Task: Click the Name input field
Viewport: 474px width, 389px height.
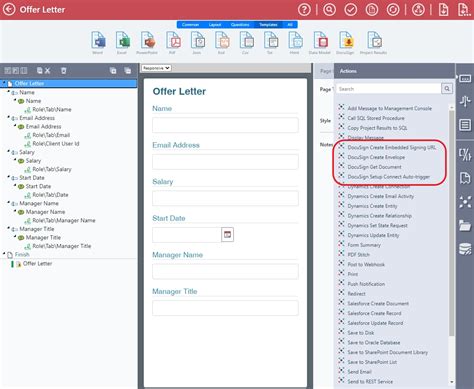Action: (225, 125)
